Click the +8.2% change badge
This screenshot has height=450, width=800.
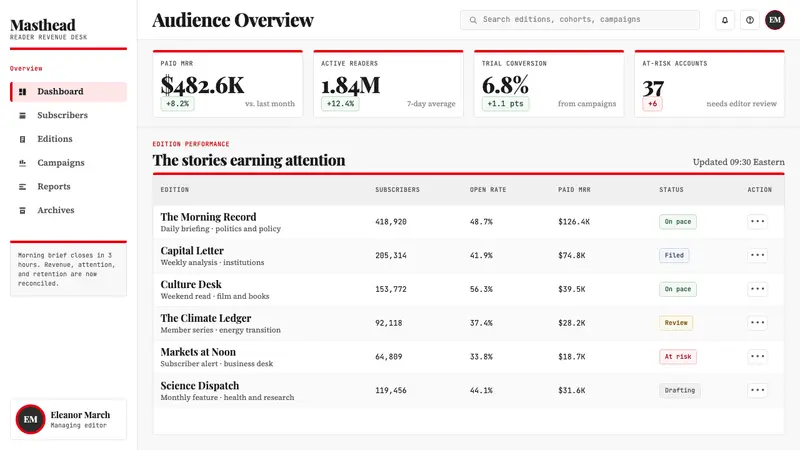click(x=178, y=104)
